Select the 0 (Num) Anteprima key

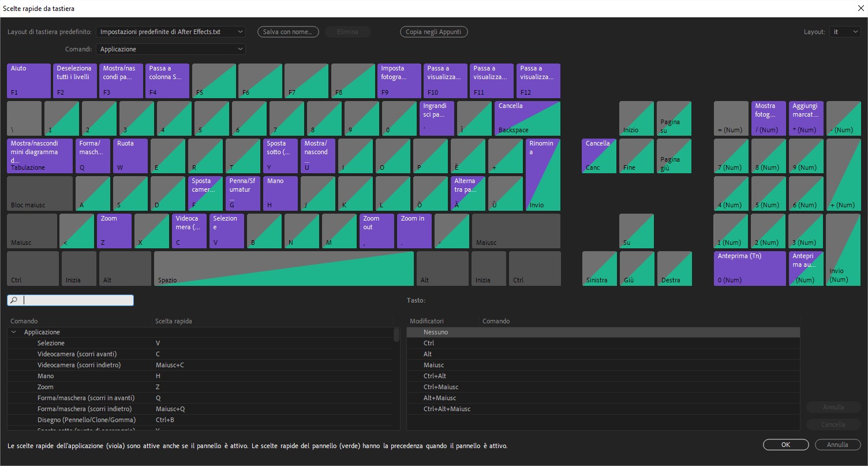pos(750,269)
